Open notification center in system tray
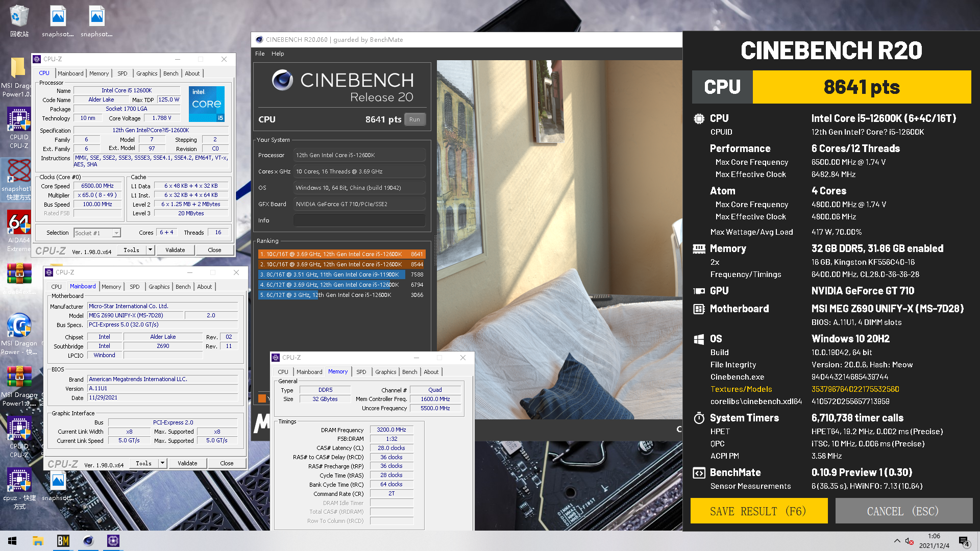The width and height of the screenshot is (980, 551). click(x=964, y=541)
